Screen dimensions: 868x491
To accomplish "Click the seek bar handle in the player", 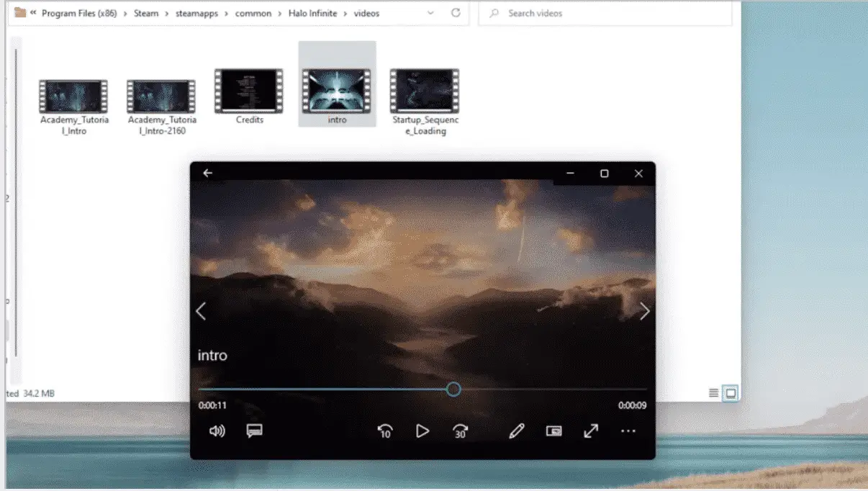I will coord(453,389).
